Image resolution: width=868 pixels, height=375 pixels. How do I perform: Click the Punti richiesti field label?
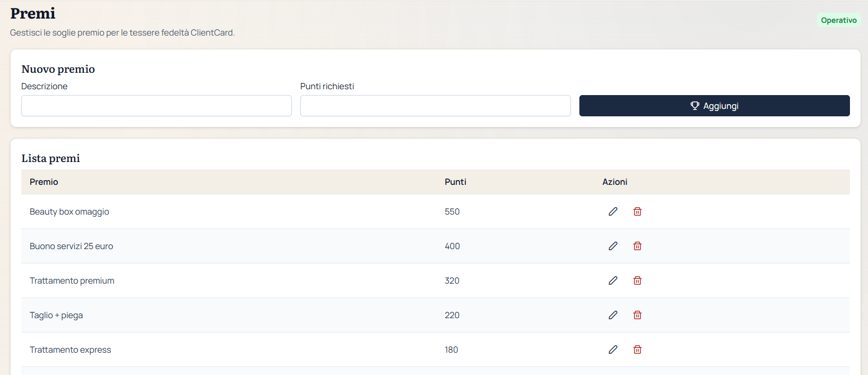[x=327, y=86]
